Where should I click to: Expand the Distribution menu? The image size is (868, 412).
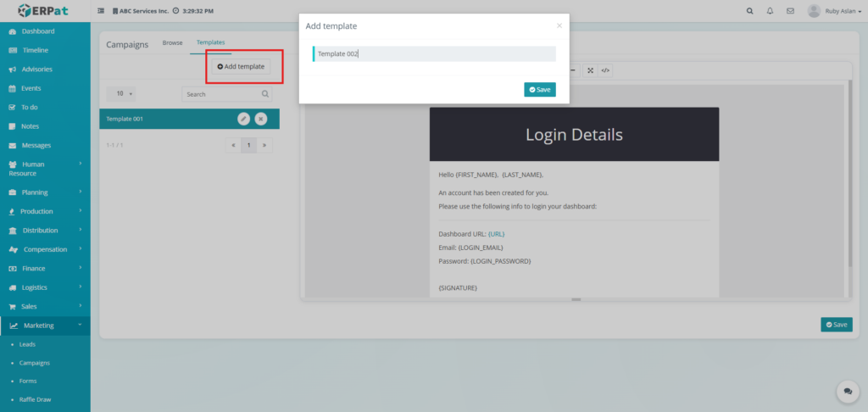(46, 231)
